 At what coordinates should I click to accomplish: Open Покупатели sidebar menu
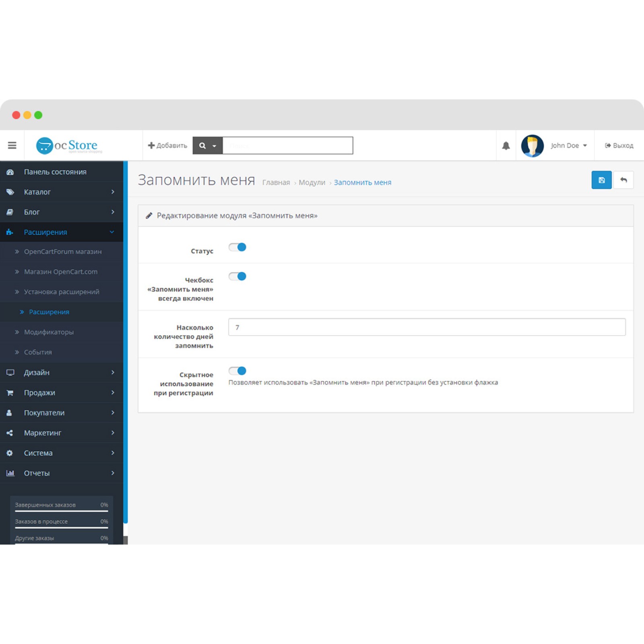click(x=62, y=413)
